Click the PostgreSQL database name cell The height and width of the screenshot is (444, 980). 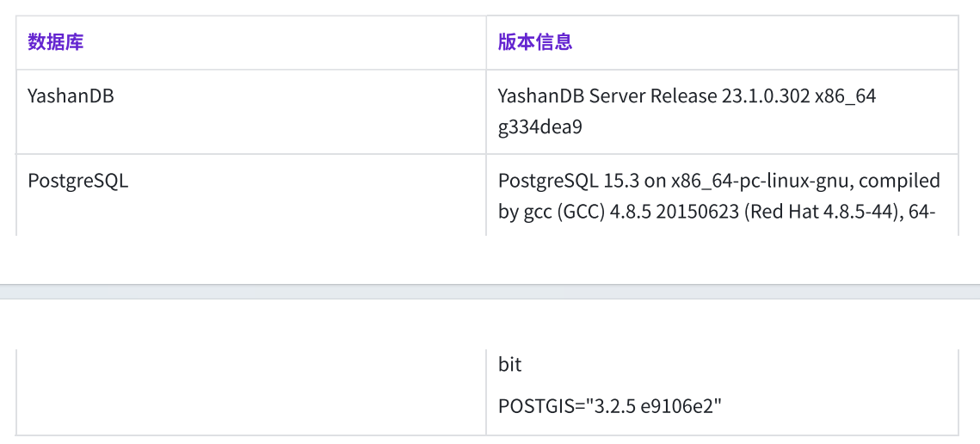77,181
